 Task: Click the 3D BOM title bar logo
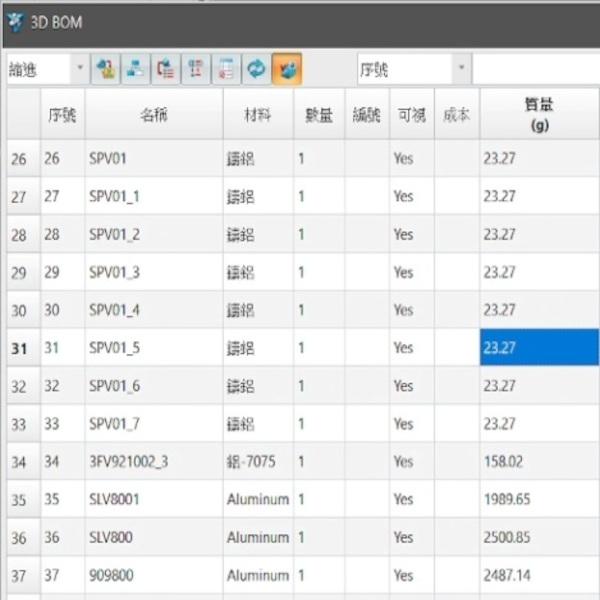[x=16, y=23]
